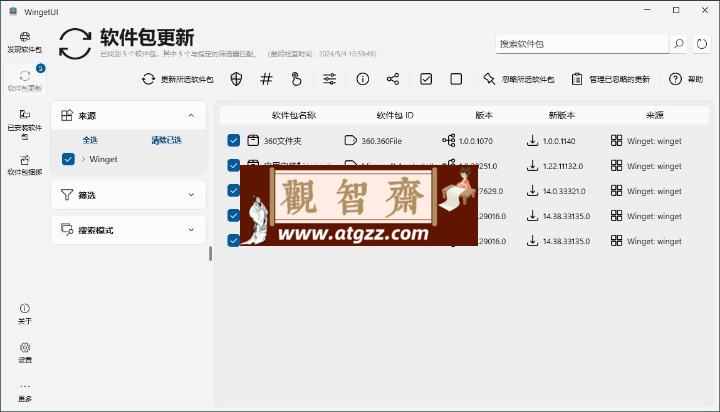Open 设置 (Settings) in sidebar
This screenshot has width=720, height=412.
[x=25, y=353]
